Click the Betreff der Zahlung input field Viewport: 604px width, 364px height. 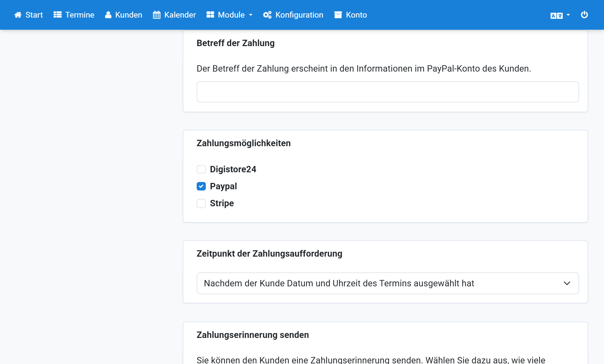(x=388, y=92)
